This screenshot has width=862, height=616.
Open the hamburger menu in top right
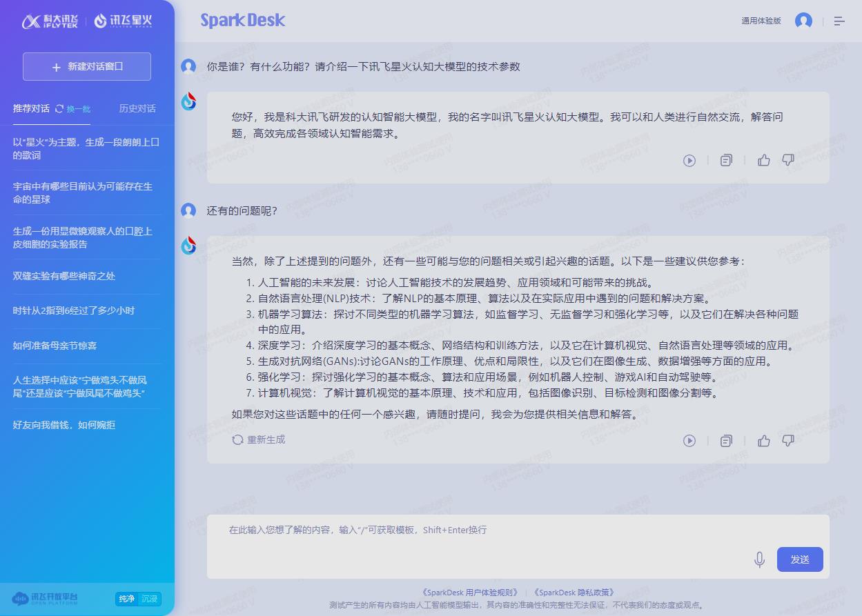pyautogui.click(x=839, y=21)
